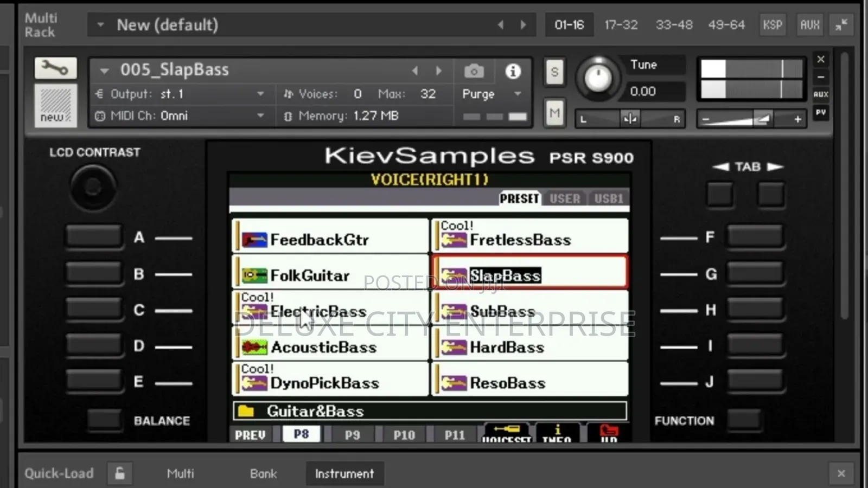Select the USER tab on the LCD
Image resolution: width=868 pixels, height=488 pixels.
(565, 198)
